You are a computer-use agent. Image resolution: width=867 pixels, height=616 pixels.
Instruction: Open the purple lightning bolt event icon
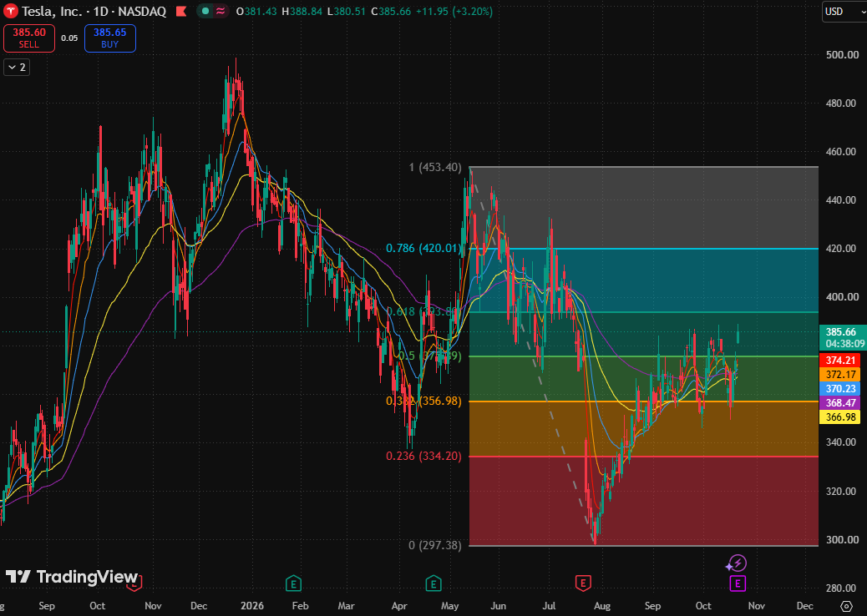[738, 563]
